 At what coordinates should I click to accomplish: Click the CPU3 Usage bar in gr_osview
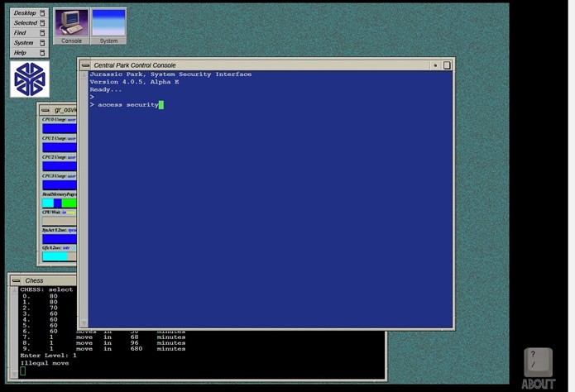coord(60,184)
